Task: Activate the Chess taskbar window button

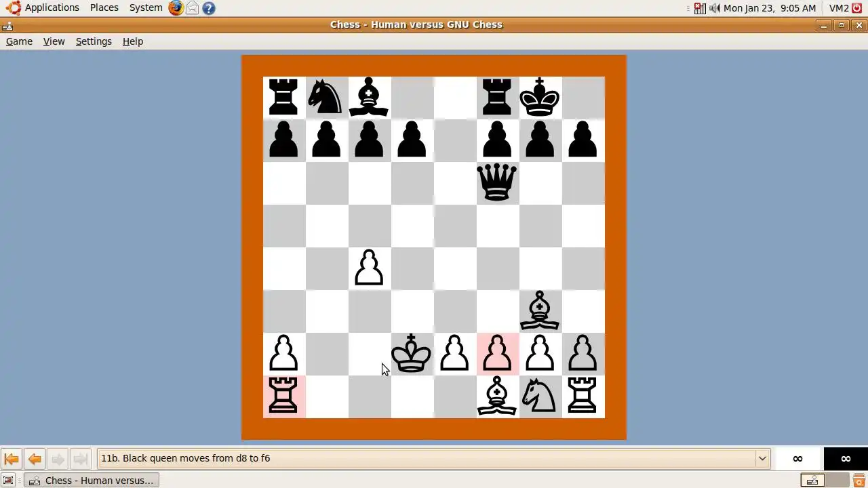Action: pyautogui.click(x=92, y=481)
